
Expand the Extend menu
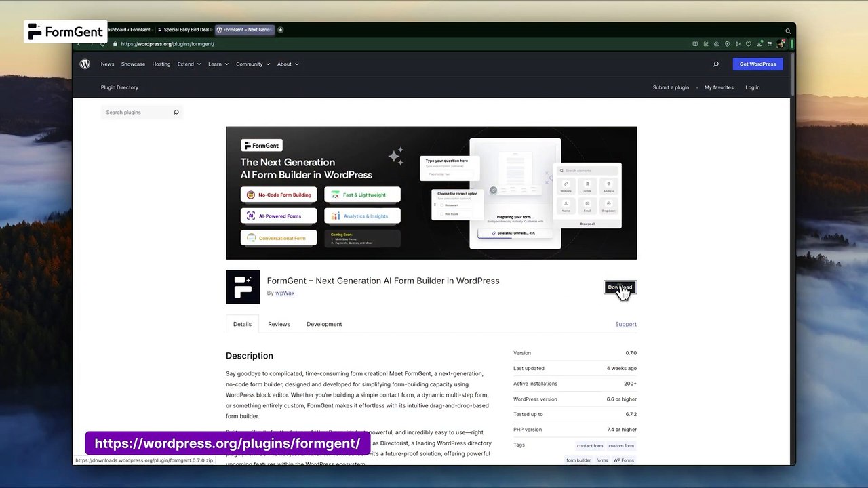(189, 64)
